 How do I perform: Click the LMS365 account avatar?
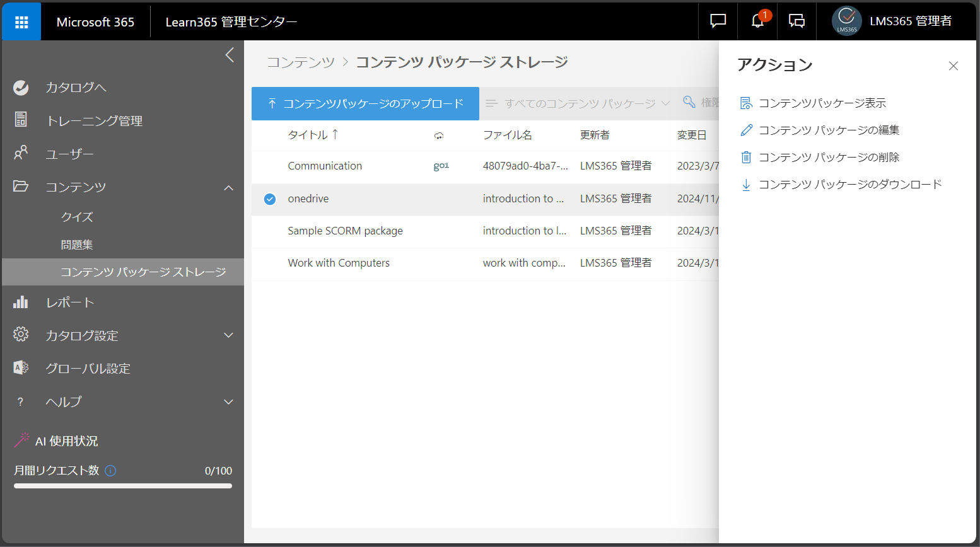[846, 21]
